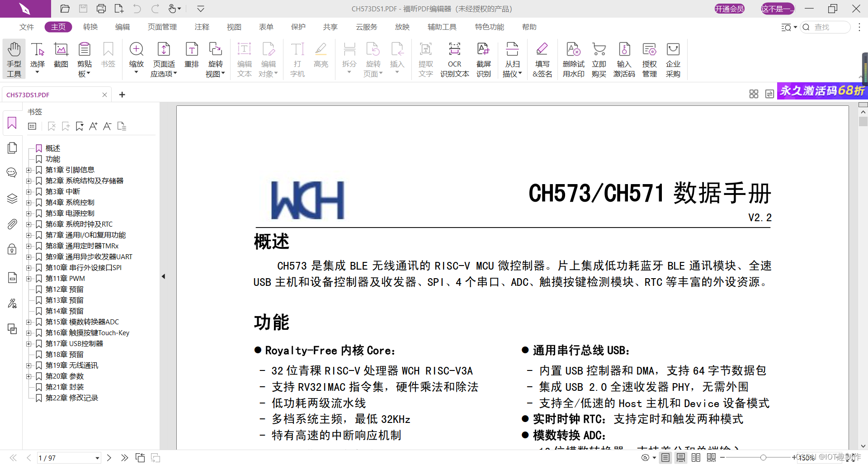Open the Comments sidebar icon
The image size is (868, 465).
12,172
